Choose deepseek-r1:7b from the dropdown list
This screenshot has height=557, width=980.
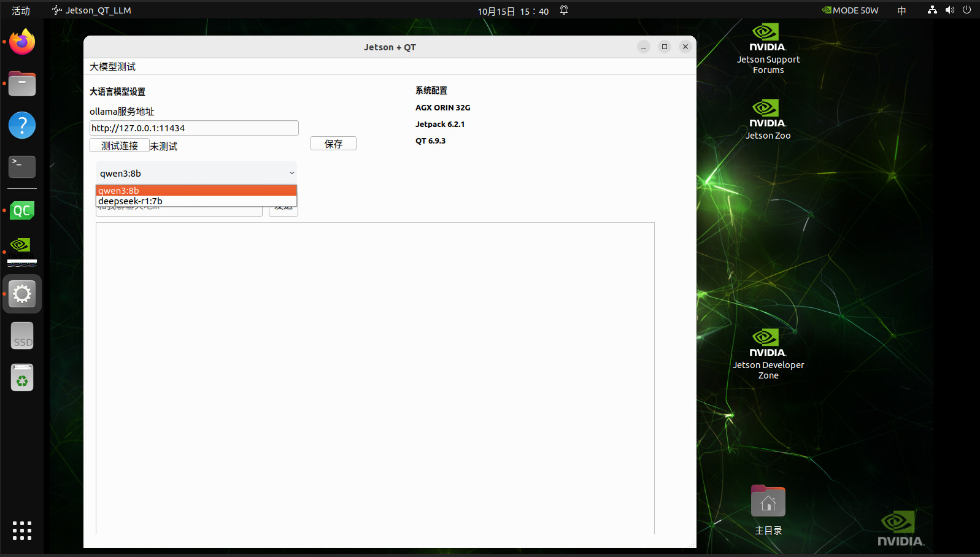coord(196,201)
